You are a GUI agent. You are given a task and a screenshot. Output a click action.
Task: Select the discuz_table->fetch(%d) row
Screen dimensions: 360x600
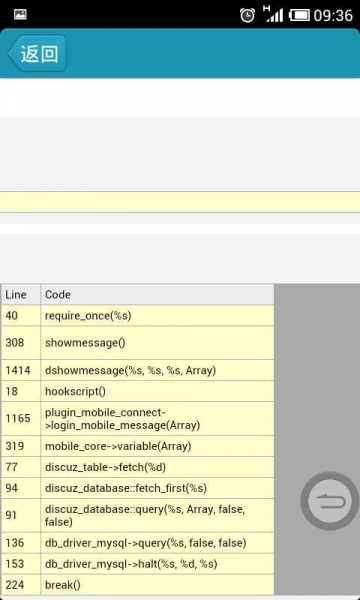[138, 467]
